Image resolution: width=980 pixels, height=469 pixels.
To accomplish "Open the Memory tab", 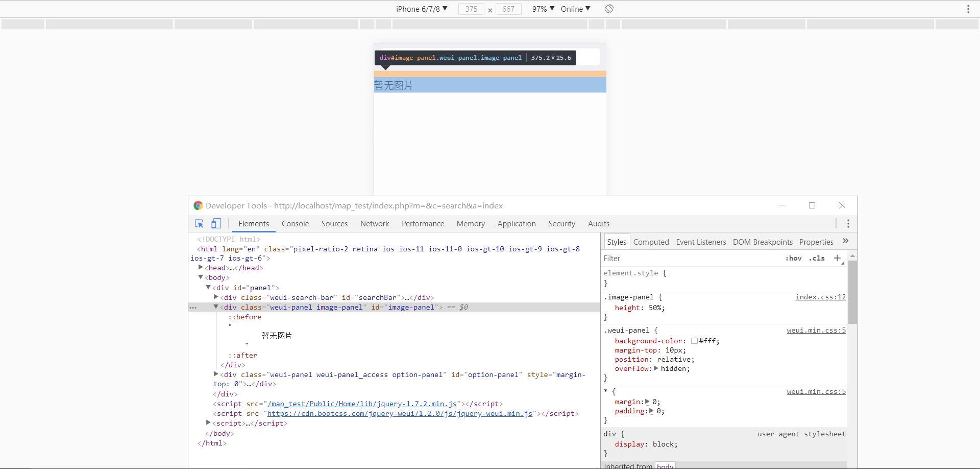I will pyautogui.click(x=471, y=224).
